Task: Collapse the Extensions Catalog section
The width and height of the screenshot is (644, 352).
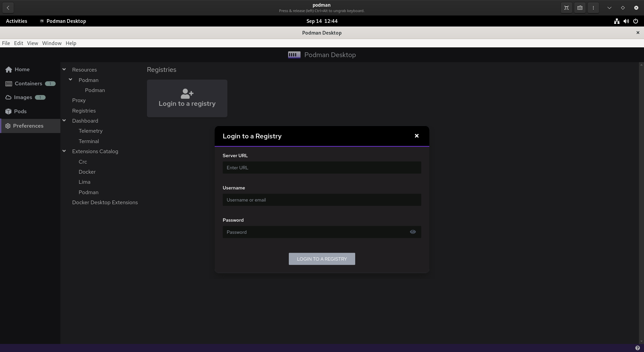Action: click(x=64, y=151)
